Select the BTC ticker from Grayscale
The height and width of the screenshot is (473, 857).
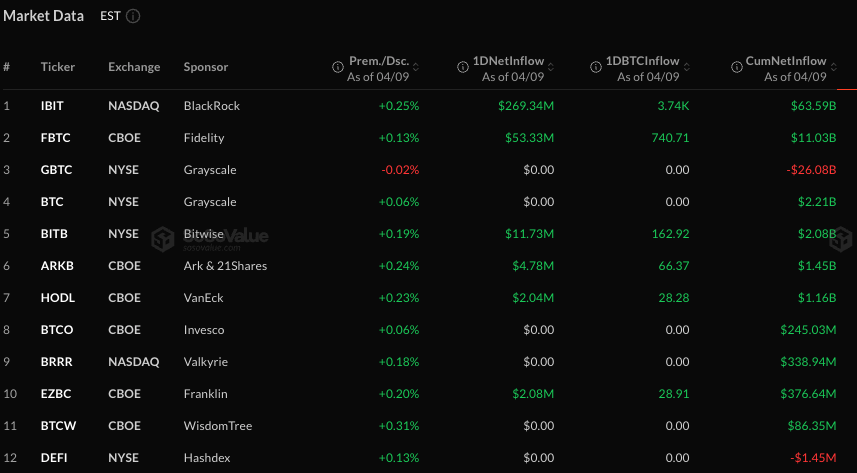tap(52, 202)
